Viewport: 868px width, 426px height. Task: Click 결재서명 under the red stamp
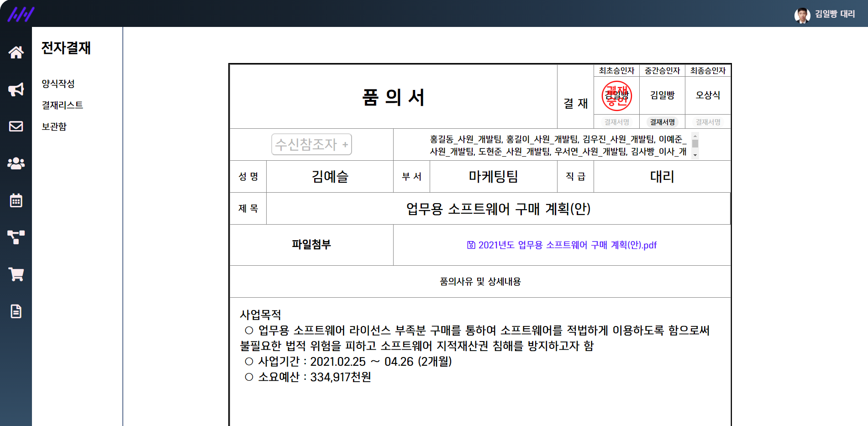click(x=617, y=122)
